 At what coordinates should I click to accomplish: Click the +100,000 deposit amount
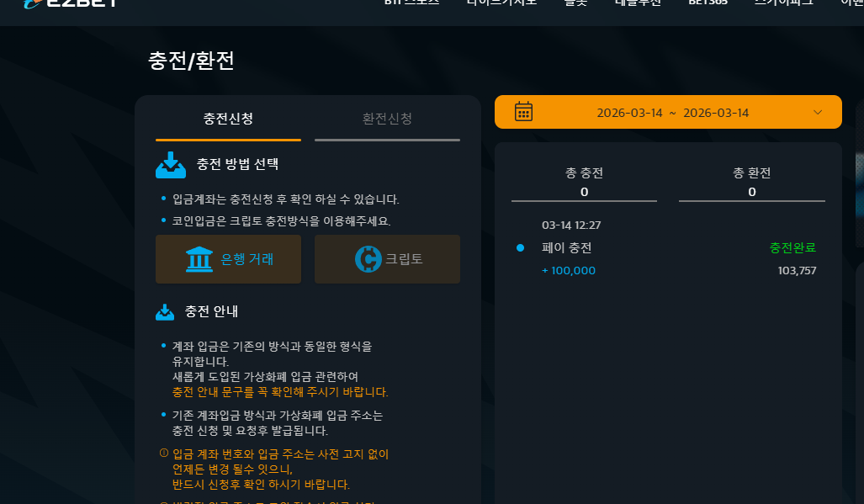569,270
